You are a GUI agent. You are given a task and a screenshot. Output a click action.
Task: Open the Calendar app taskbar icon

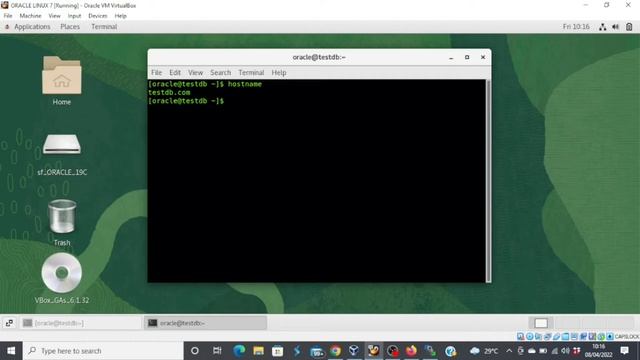(278, 351)
